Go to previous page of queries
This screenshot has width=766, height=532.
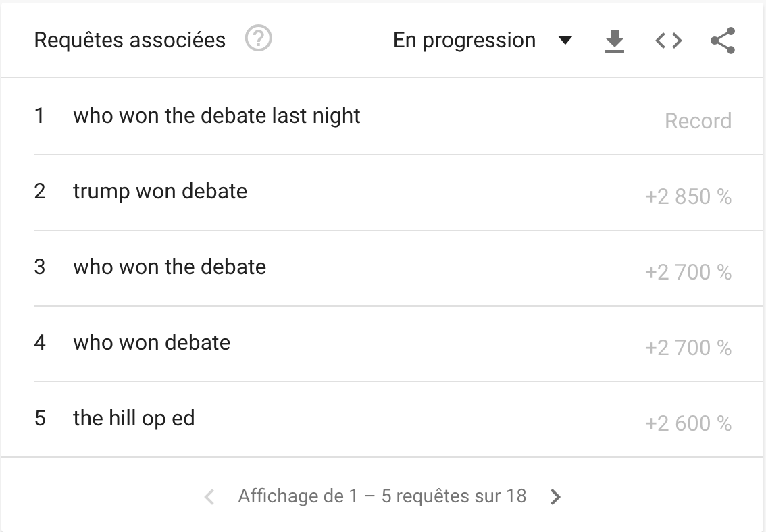click(209, 498)
